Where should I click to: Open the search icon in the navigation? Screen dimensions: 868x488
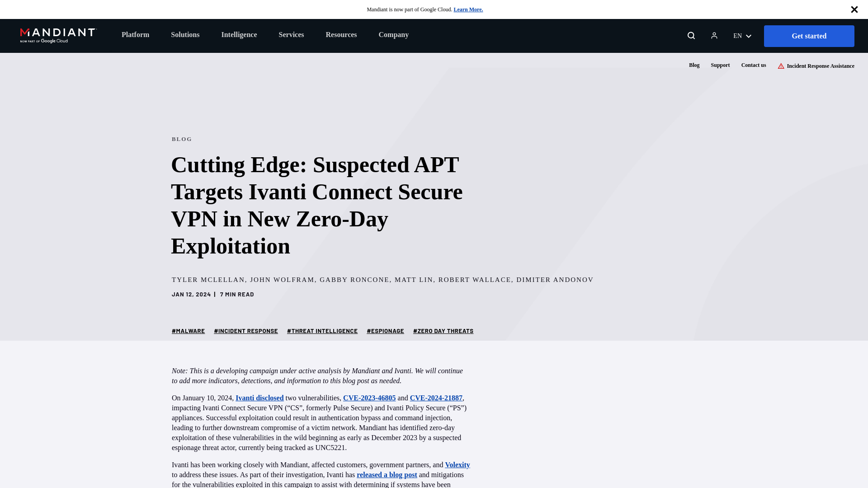(x=691, y=36)
